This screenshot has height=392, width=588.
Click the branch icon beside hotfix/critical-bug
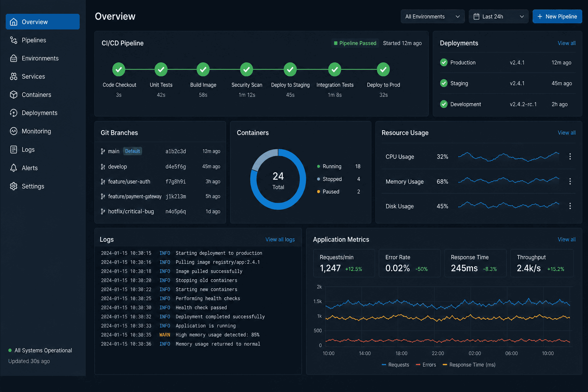(x=103, y=211)
